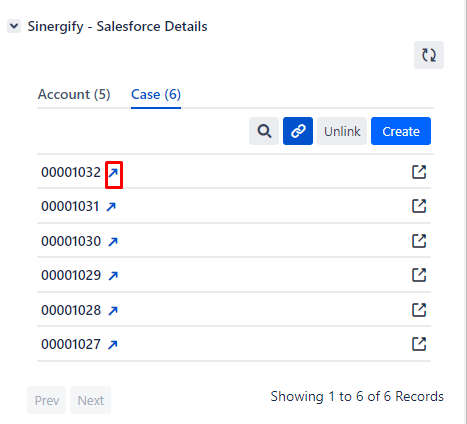Click the Prev pagination button
This screenshot has width=467, height=424.
point(46,400)
